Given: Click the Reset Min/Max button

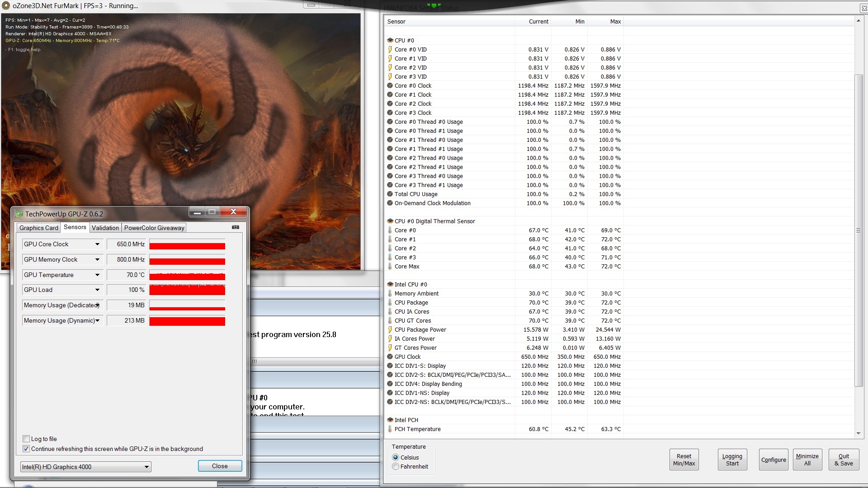Looking at the screenshot, I should click(x=684, y=460).
